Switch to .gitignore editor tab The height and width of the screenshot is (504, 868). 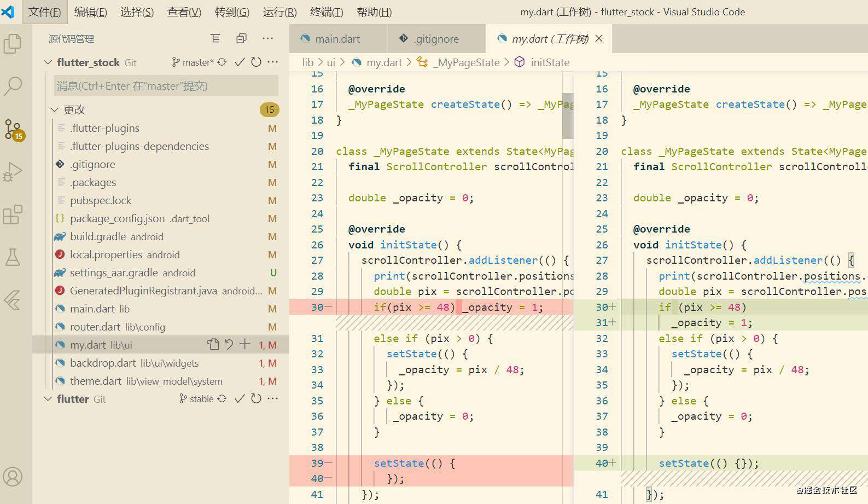point(436,38)
